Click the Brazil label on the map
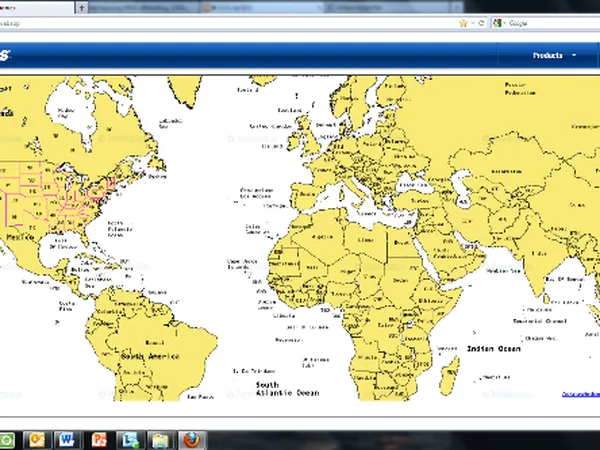The image size is (600, 450). click(x=155, y=342)
